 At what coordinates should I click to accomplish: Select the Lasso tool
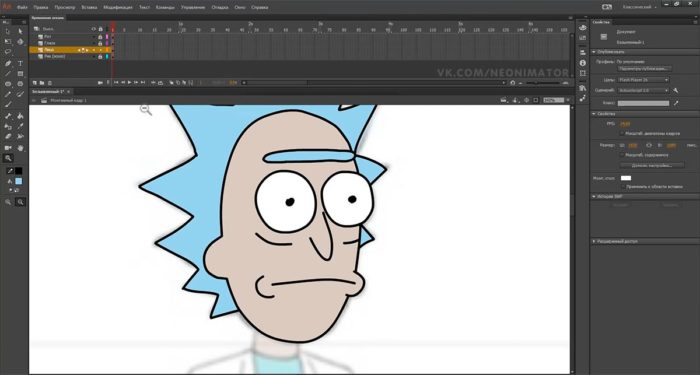pos(8,52)
